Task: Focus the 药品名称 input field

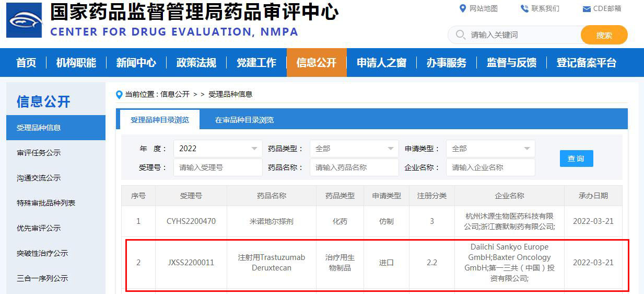Action: pyautogui.click(x=354, y=167)
